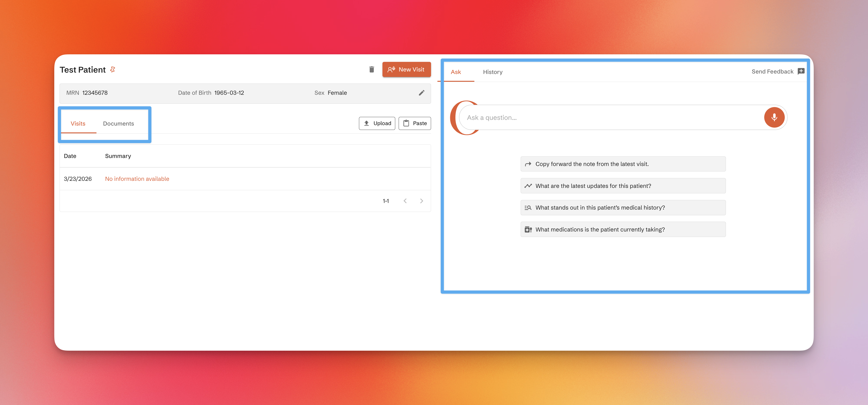868x405 pixels.
Task: Go to the next page of visits
Action: (x=421, y=201)
